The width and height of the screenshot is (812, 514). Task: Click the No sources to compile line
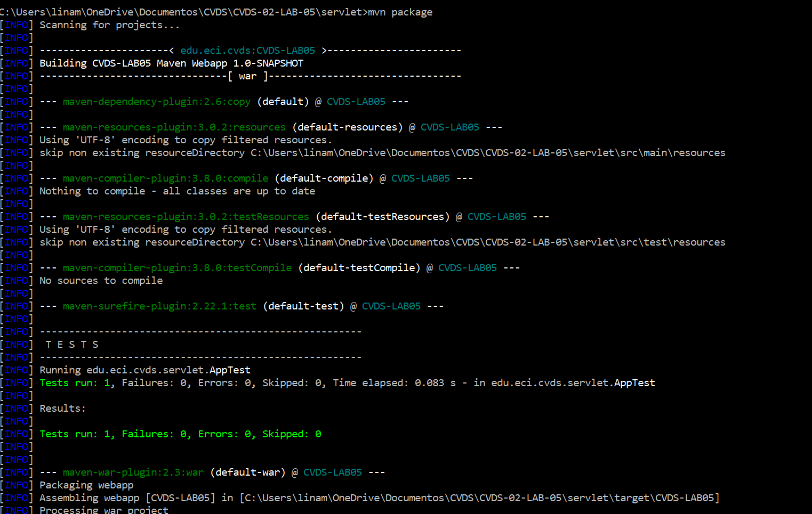pyautogui.click(x=101, y=280)
